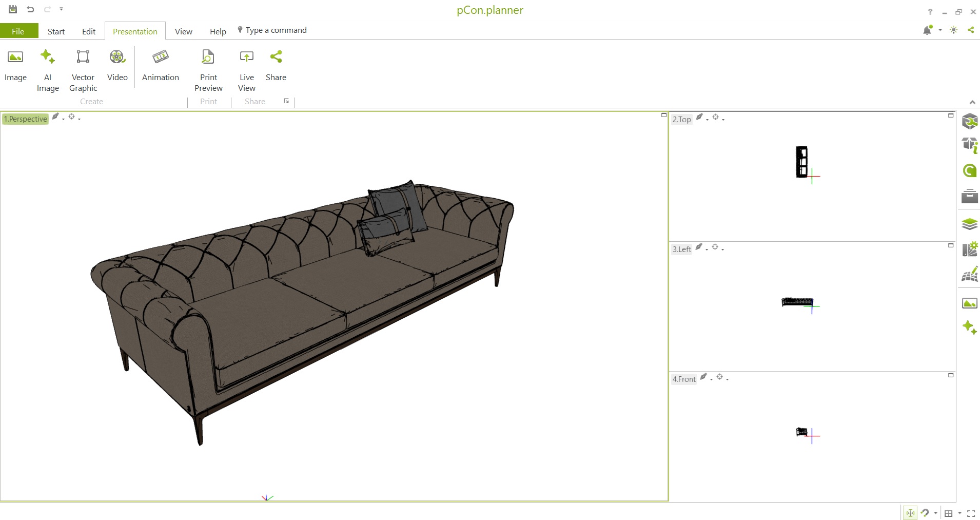Expand the Share group dialog launcher
The height and width of the screenshot is (520, 980).
(x=286, y=101)
